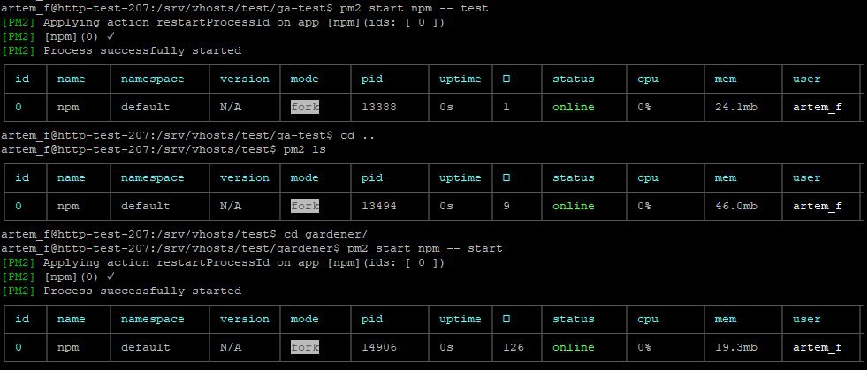Click 0% cpu cell in pid 13388 row
This screenshot has width=868, height=370.
643,108
